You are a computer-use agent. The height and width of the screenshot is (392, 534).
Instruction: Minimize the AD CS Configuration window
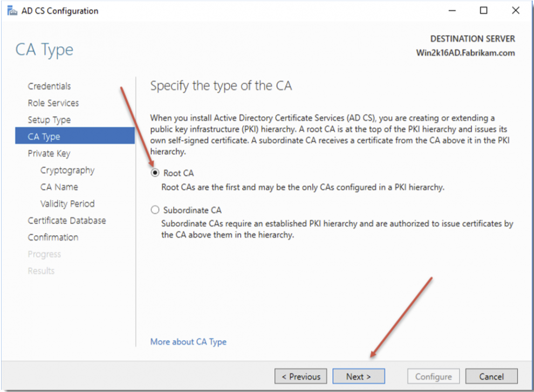point(452,11)
